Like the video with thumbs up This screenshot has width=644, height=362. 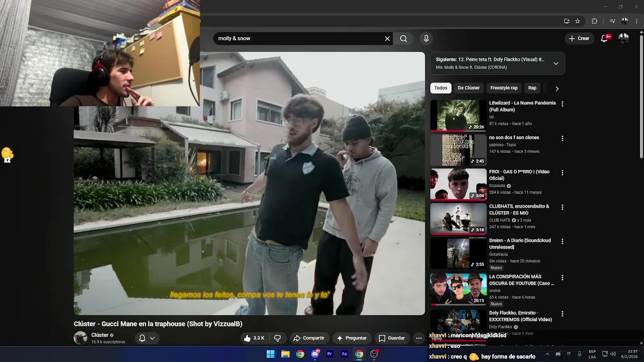(x=254, y=338)
